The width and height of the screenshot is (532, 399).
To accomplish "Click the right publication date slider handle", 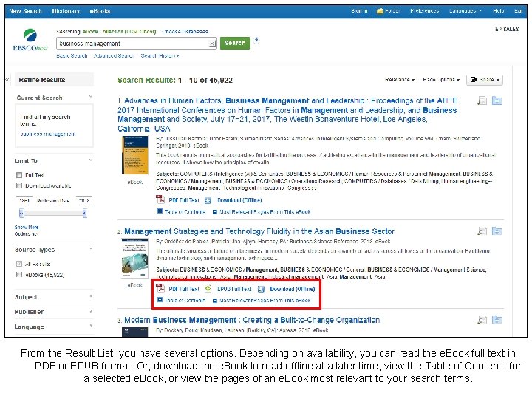I will click(x=84, y=213).
